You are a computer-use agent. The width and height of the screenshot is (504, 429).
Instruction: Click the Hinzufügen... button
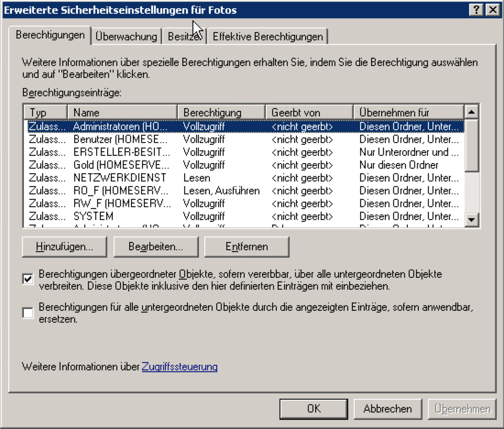64,247
